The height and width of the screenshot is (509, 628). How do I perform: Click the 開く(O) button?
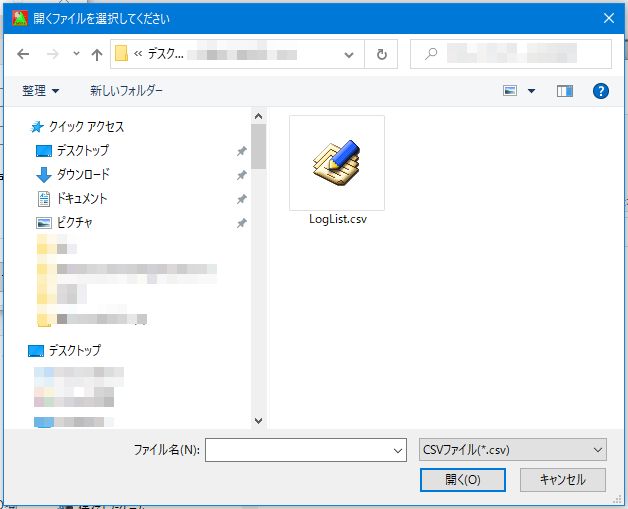[x=463, y=480]
